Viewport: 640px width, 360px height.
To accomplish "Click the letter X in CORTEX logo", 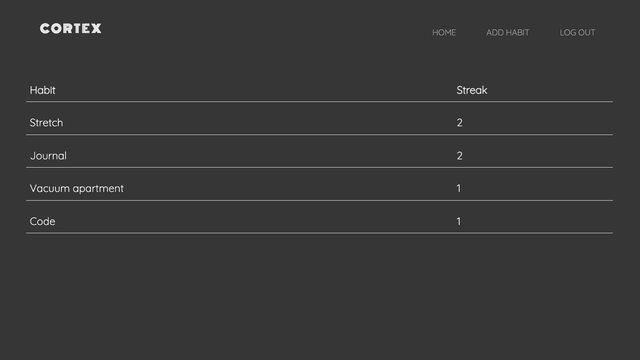I will pyautogui.click(x=96, y=28).
